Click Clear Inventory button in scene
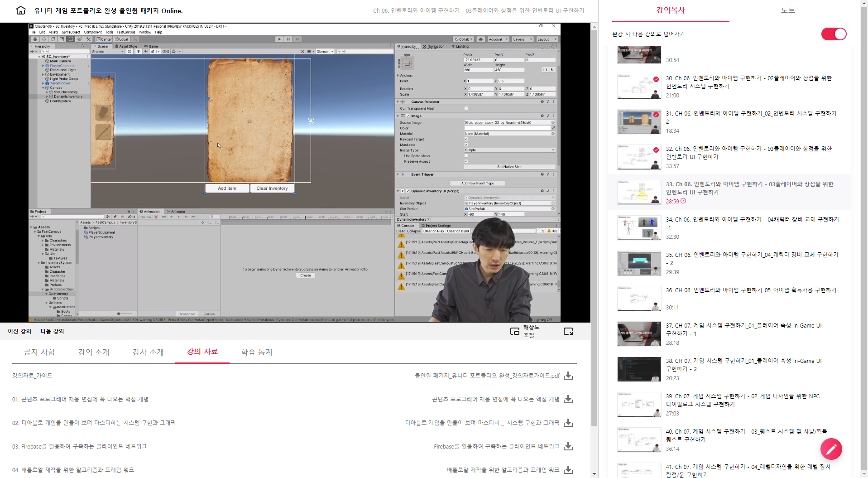This screenshot has width=868, height=478. pos(272,188)
